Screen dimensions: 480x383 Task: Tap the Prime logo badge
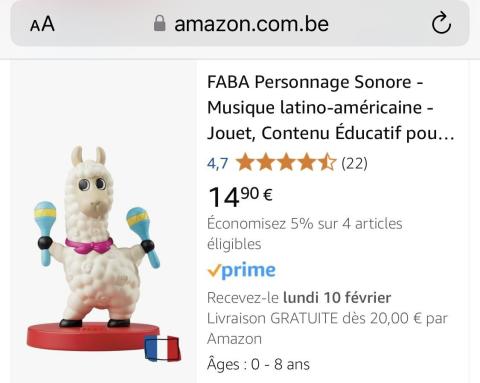241,270
